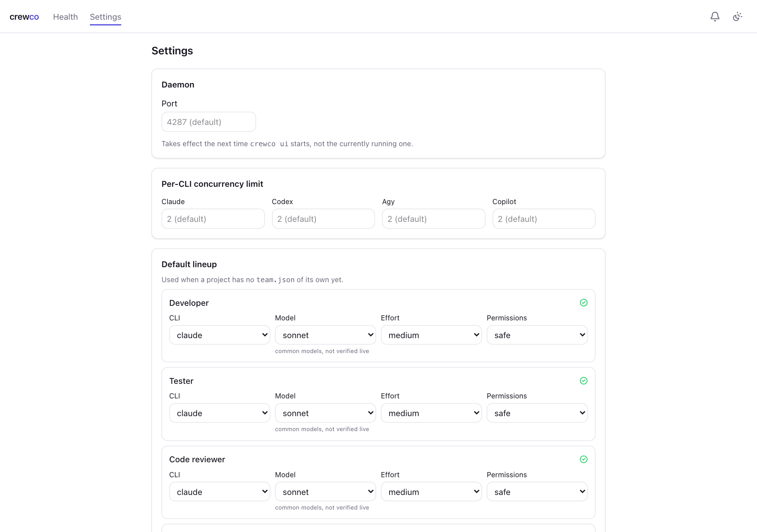
Task: Click the 'Code reviewer' role title
Action: click(197, 459)
